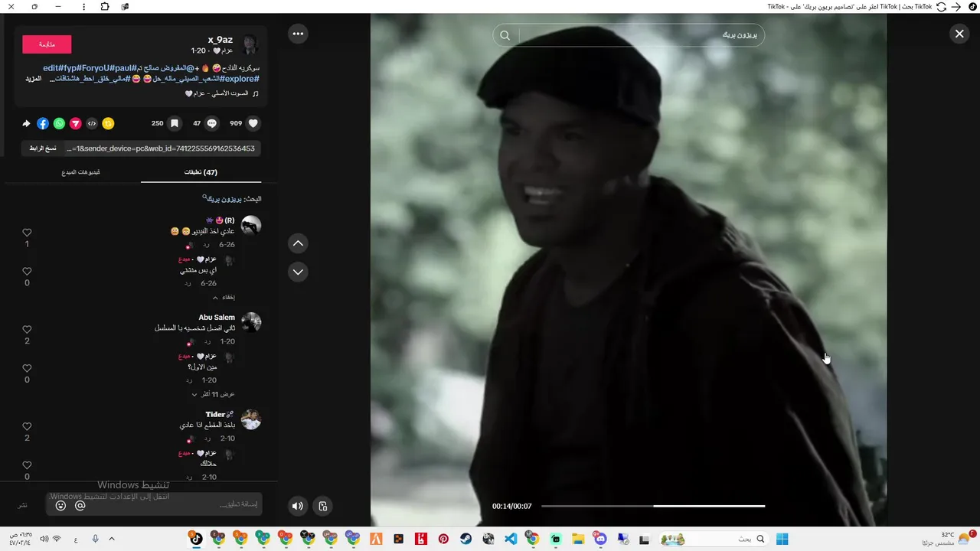This screenshot has width=980, height=551.
Task: Post the comment with نشر
Action: point(23,505)
